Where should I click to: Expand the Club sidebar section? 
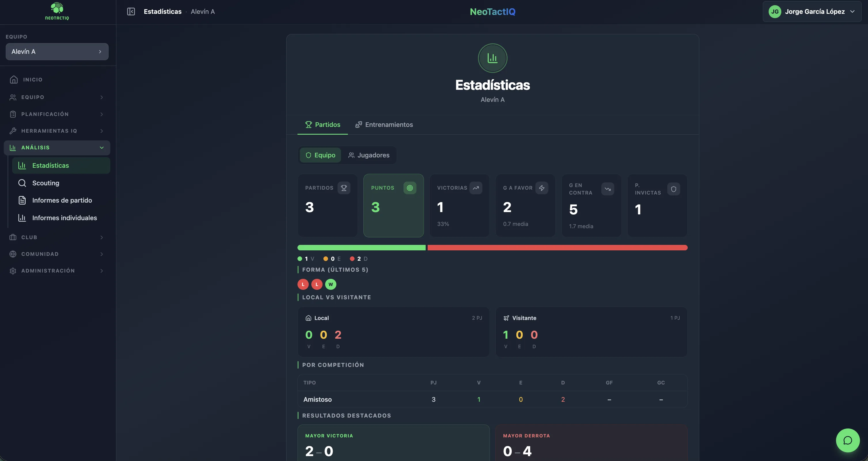click(x=57, y=237)
